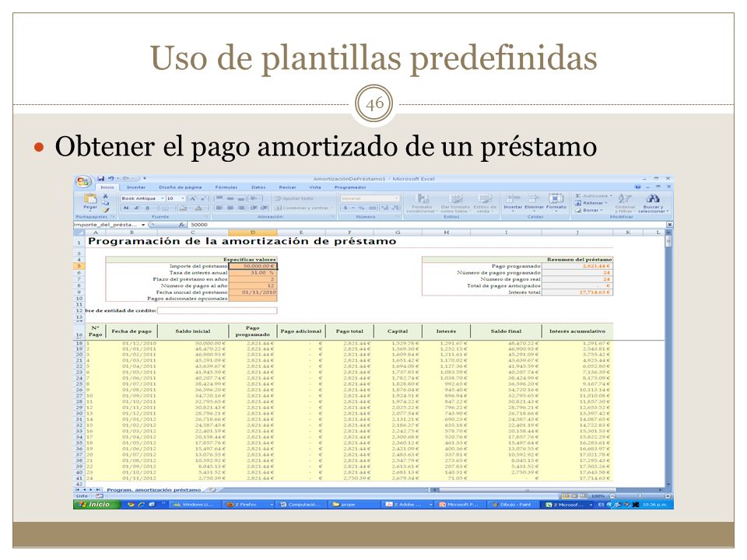Screen dimensions: 747x560
Task: Click Insertar in the Celdas group
Action: pos(513,202)
